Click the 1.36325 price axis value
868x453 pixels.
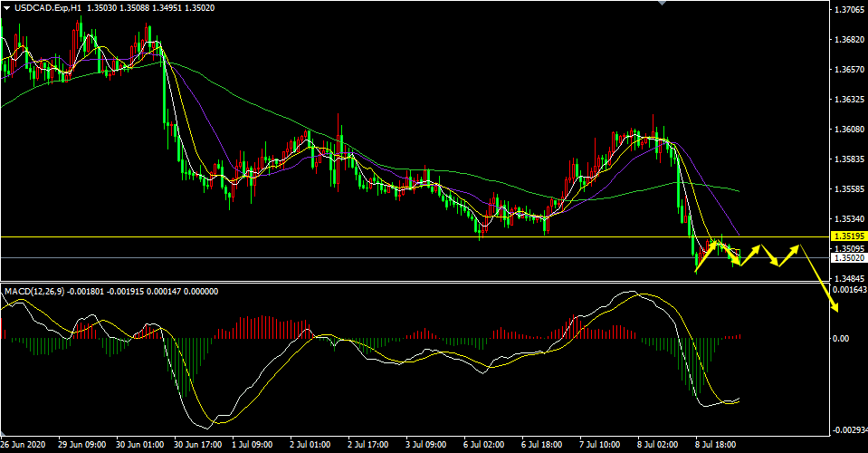pos(850,100)
